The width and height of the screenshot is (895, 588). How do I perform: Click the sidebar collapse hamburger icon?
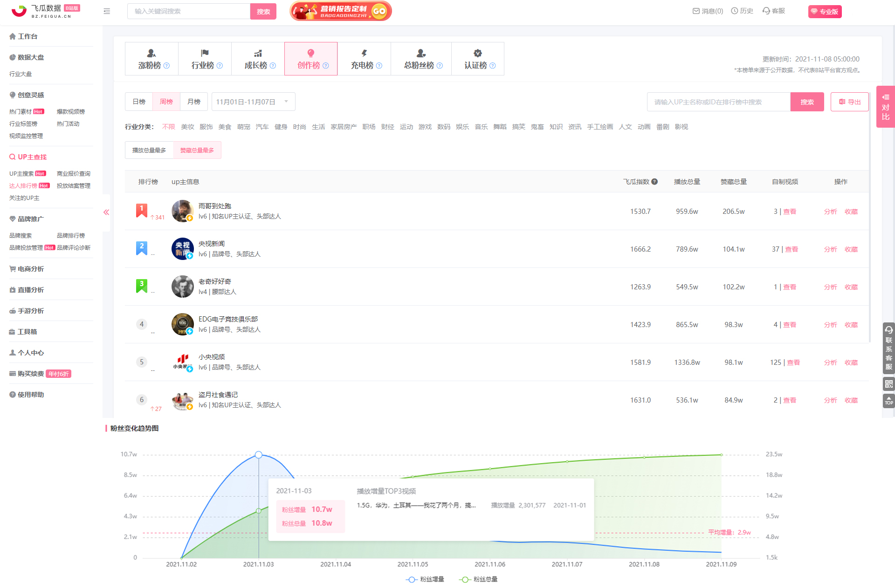[107, 11]
